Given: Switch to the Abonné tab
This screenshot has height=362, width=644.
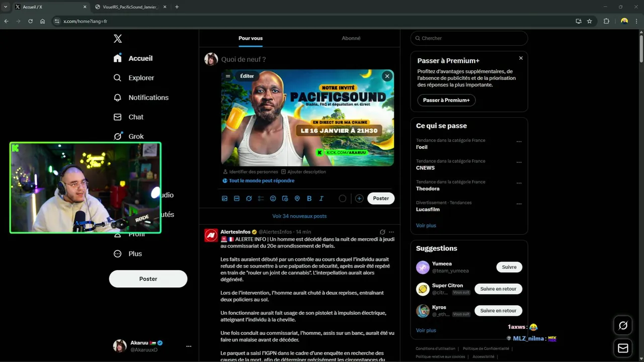Looking at the screenshot, I should click(351, 38).
